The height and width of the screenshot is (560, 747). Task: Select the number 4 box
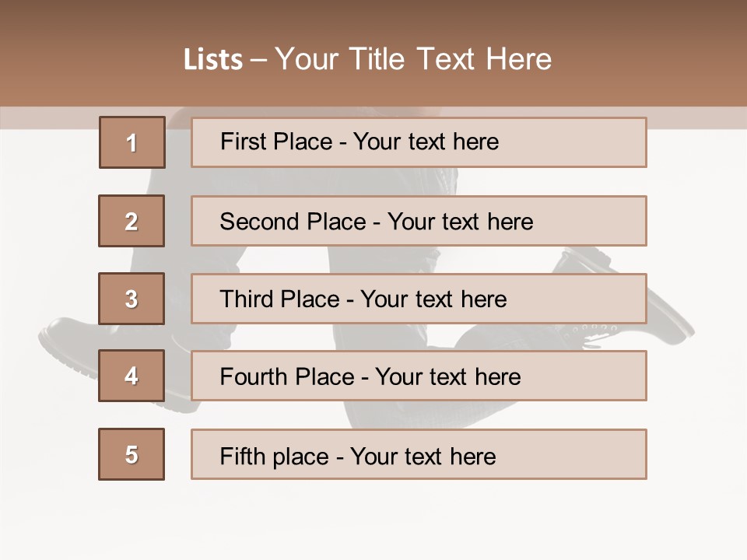(132, 376)
